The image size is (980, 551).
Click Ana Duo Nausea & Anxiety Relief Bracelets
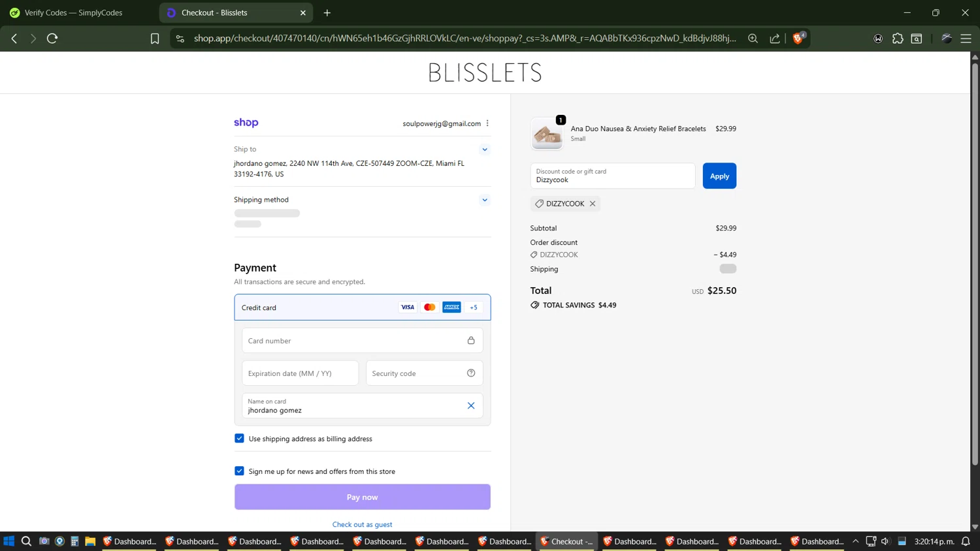(638, 129)
